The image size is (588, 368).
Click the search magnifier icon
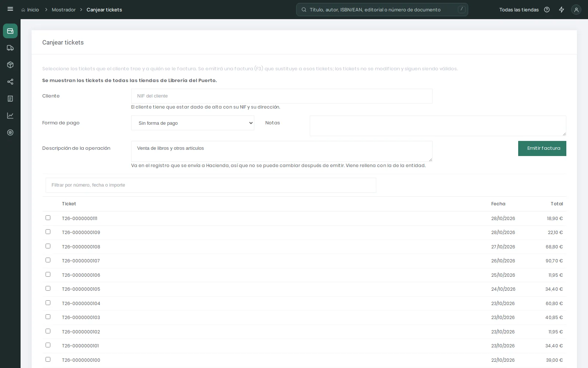pos(304,10)
